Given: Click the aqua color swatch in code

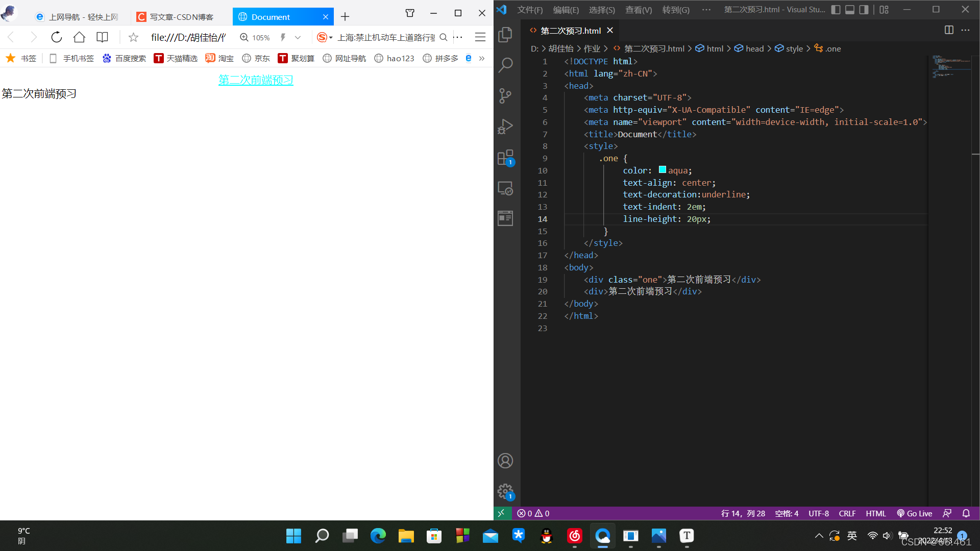Looking at the screenshot, I should tap(662, 170).
